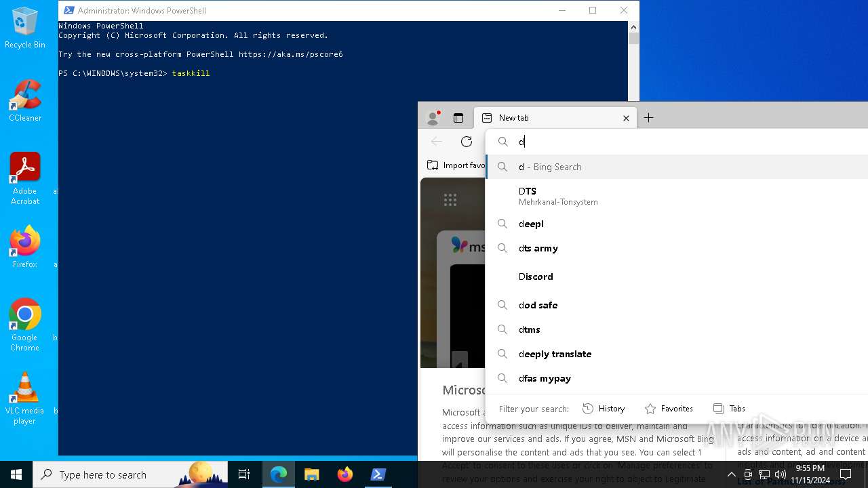Open Adobe Acrobat desktop shortcut
The height and width of the screenshot is (488, 868).
25,178
